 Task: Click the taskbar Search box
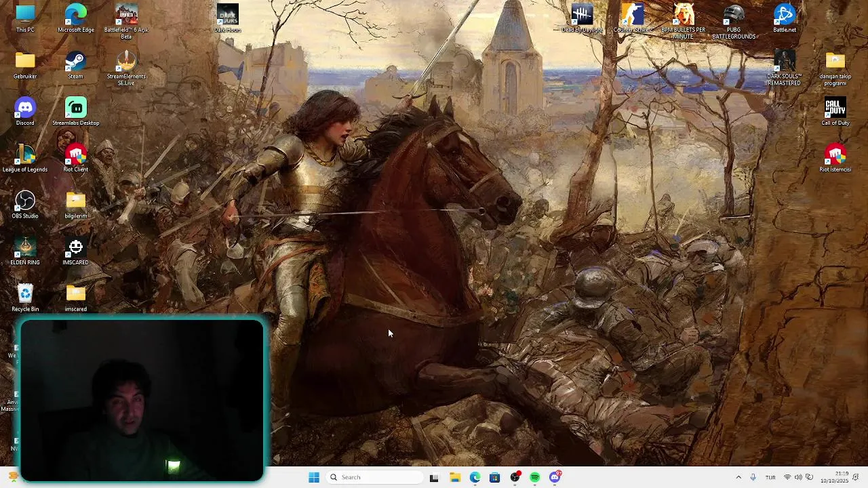pyautogui.click(x=375, y=477)
